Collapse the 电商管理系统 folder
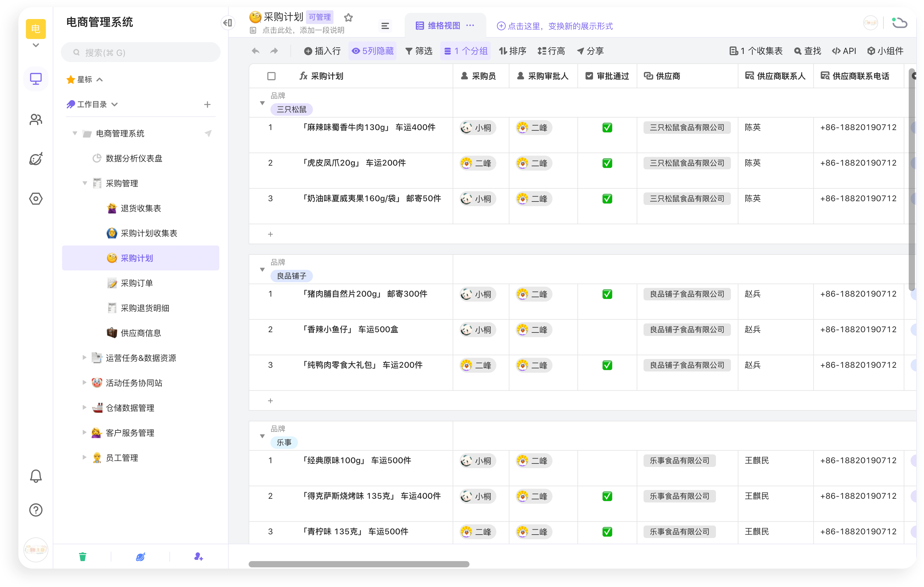924x587 pixels. point(75,133)
